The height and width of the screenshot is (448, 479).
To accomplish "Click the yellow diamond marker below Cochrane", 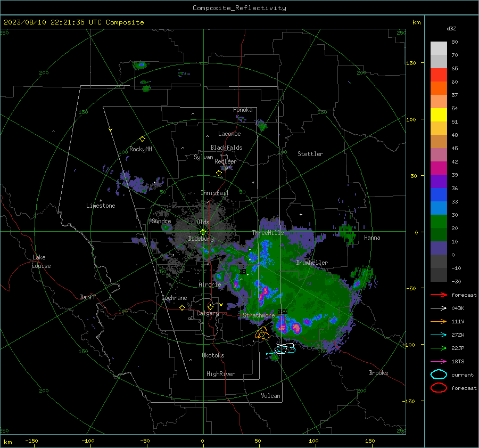I will (x=183, y=307).
